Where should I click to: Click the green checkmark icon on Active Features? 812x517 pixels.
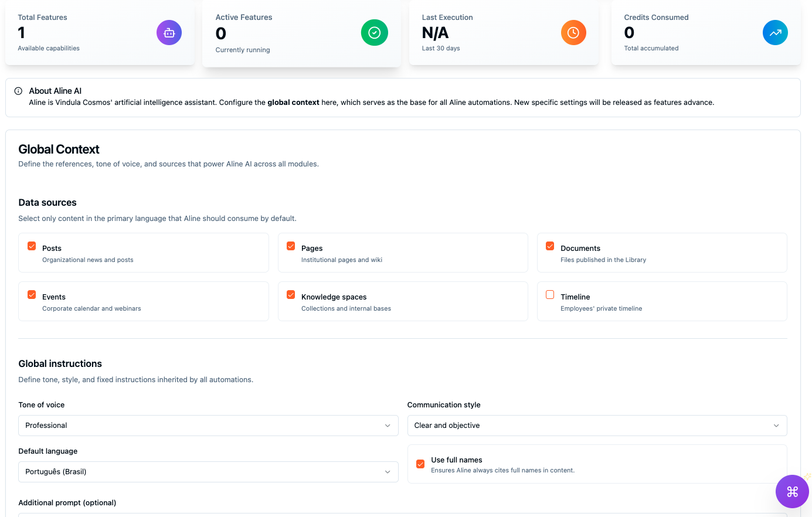[374, 33]
